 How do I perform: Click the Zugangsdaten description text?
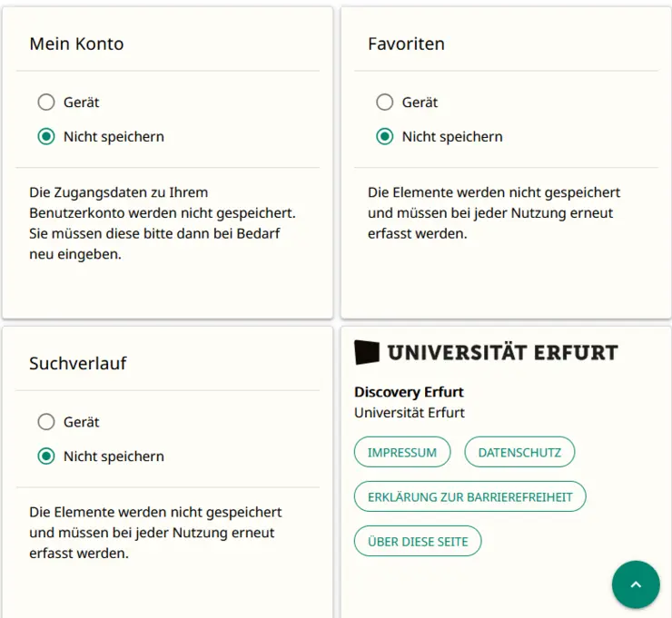[163, 223]
